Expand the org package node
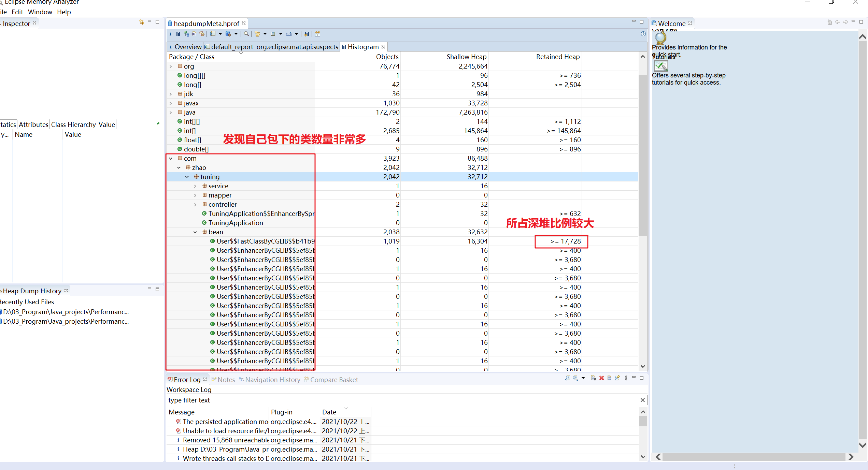 coord(171,67)
